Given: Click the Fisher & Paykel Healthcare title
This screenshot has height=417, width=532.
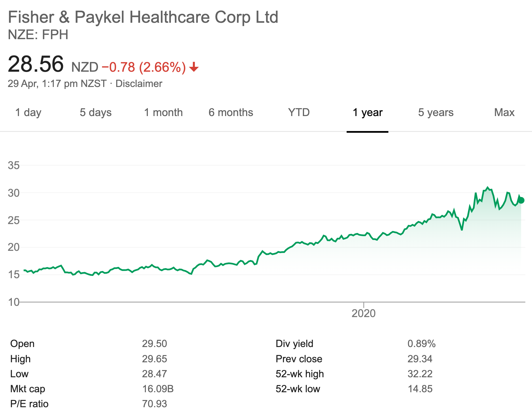Looking at the screenshot, I should coord(143,17).
